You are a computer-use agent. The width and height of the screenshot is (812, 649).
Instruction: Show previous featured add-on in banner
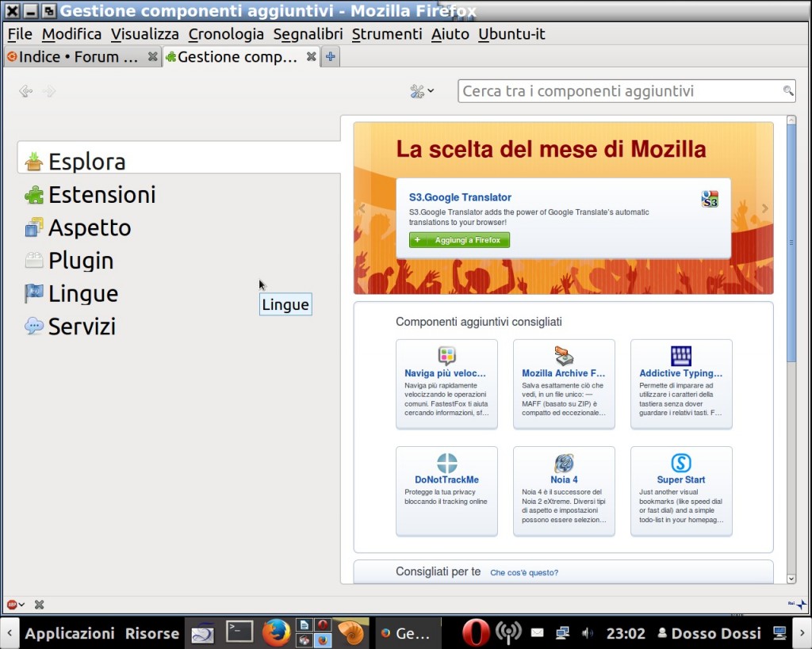point(362,208)
